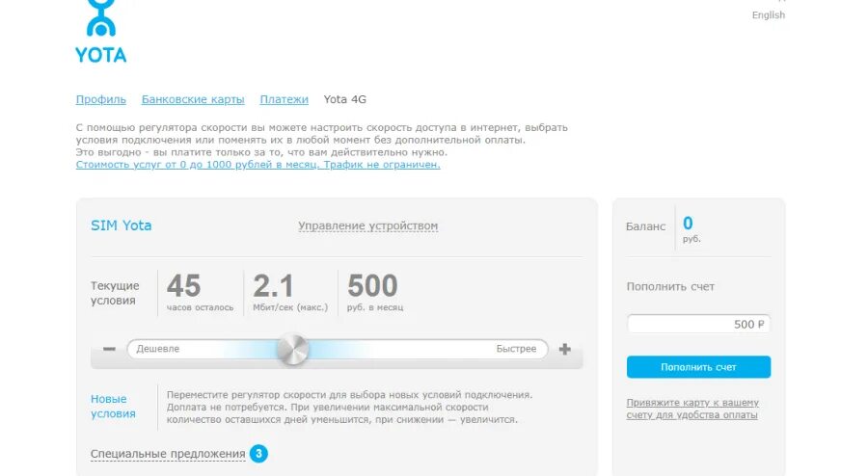Click the SIM Yota title
868x476 pixels.
[122, 225]
